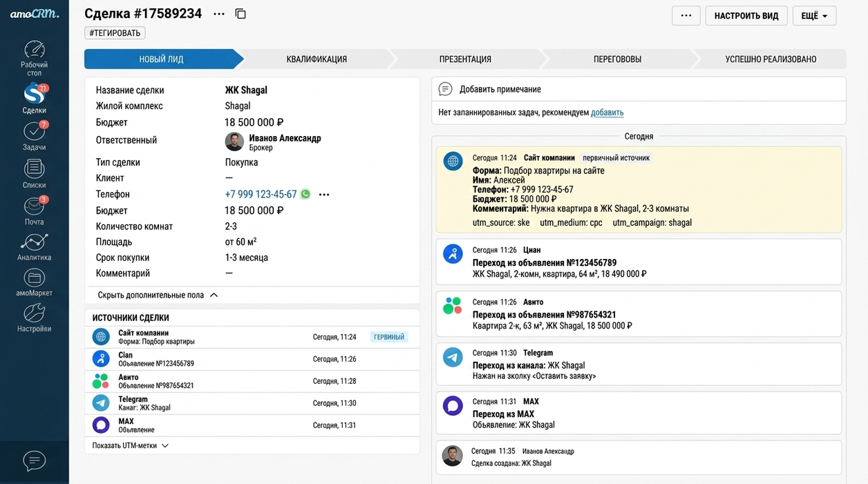Open three-dots menu beside deal title
This screenshot has width=868, height=484.
click(x=219, y=14)
